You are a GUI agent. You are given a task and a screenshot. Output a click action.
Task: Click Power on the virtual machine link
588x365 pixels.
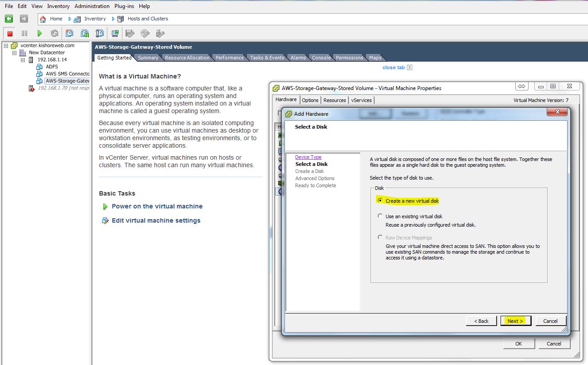point(157,206)
